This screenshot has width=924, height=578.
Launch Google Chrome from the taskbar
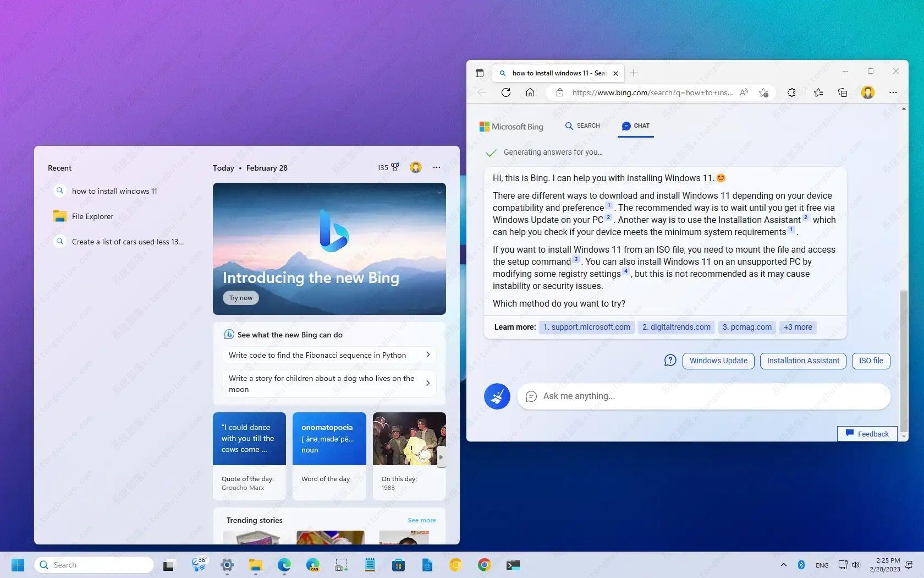pos(485,564)
